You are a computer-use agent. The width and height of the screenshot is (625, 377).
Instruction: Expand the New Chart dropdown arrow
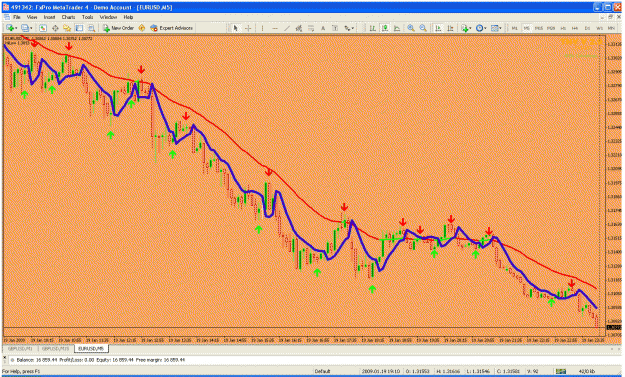pyautogui.click(x=16, y=28)
